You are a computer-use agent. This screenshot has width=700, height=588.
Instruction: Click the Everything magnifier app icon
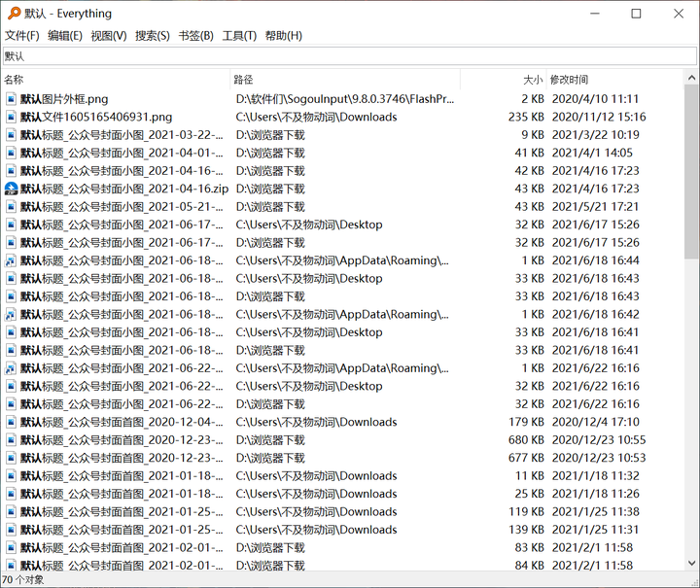[15, 14]
